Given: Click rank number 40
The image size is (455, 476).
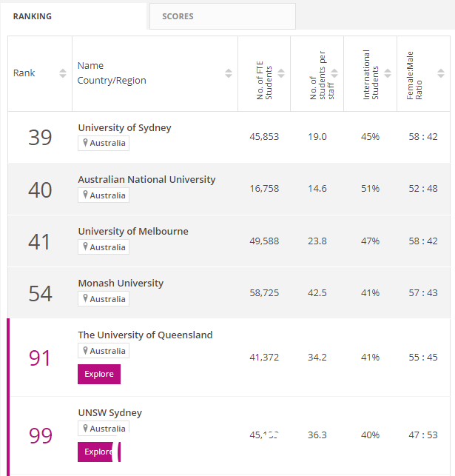Looking at the screenshot, I should point(40,190).
